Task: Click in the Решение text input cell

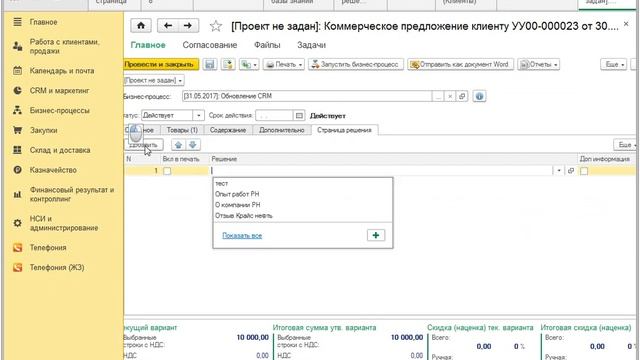Action: [x=381, y=171]
